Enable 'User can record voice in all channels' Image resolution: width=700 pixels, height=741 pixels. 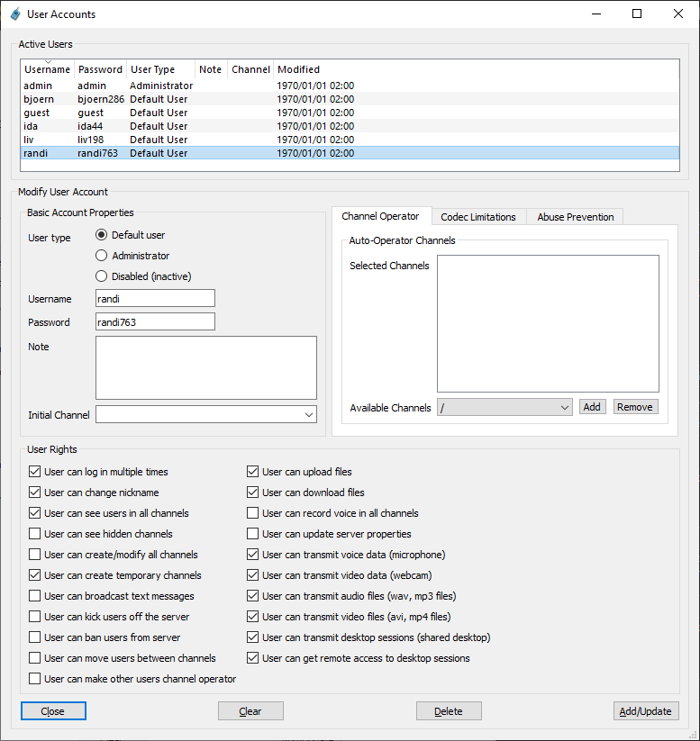click(x=253, y=513)
